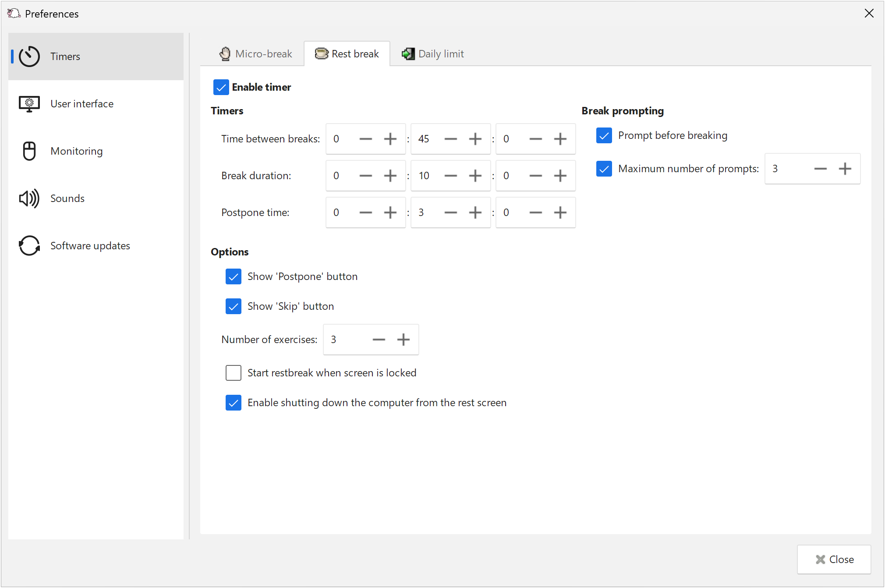Click the Software updates refresh icon

(x=29, y=246)
